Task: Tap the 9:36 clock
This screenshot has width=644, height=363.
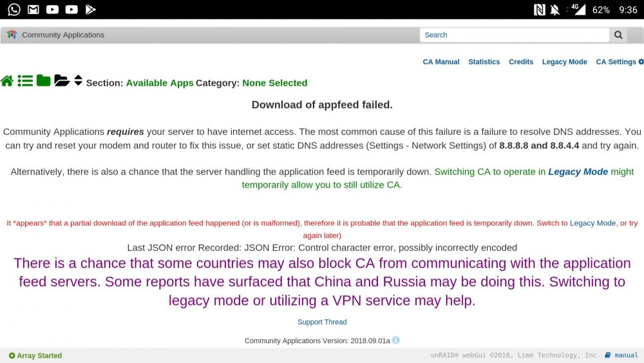Action: coord(628,10)
